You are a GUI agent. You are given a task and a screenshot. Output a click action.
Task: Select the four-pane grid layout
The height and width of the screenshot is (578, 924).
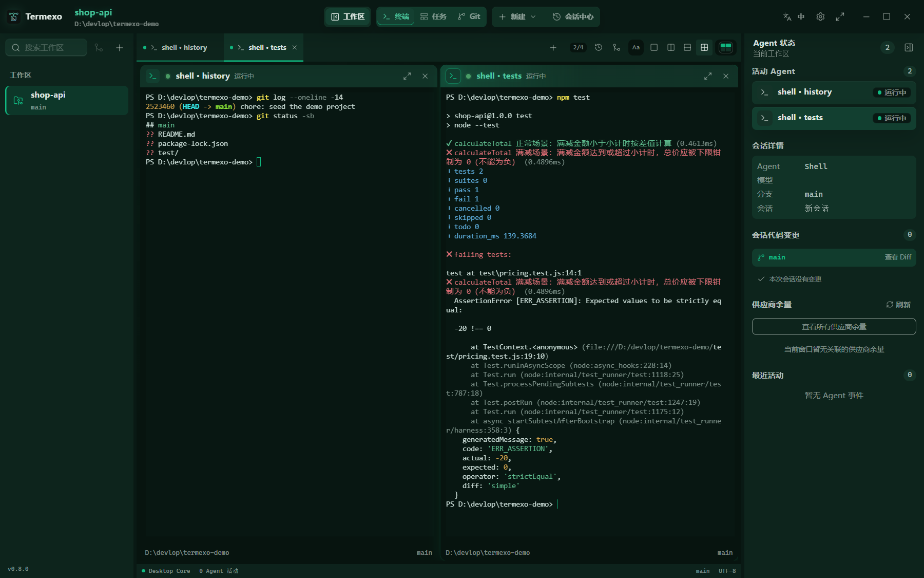(x=704, y=47)
